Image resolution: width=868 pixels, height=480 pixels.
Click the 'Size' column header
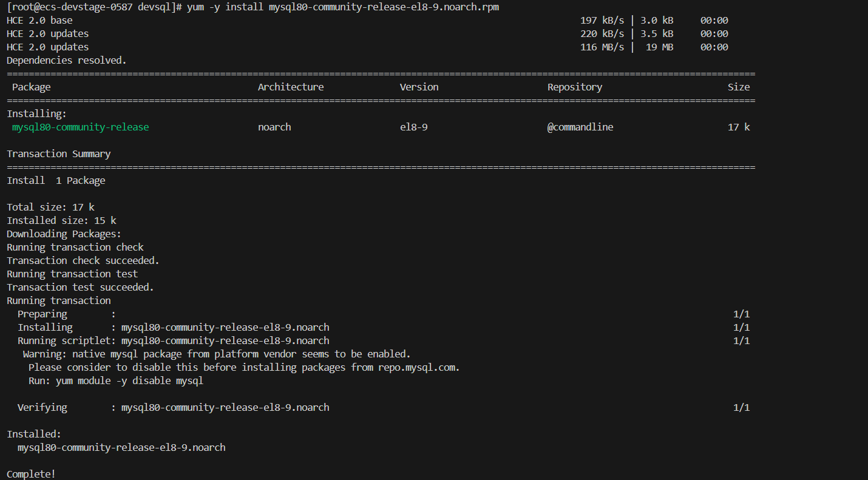tap(738, 87)
